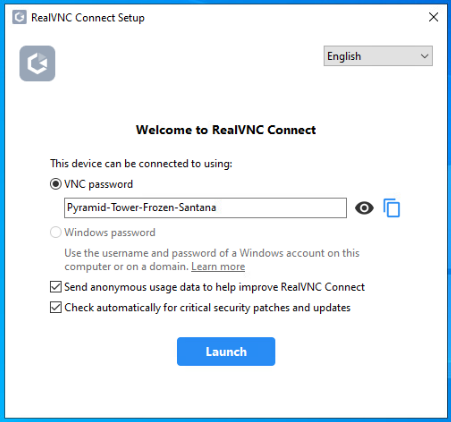Open the English language combo box

378,56
